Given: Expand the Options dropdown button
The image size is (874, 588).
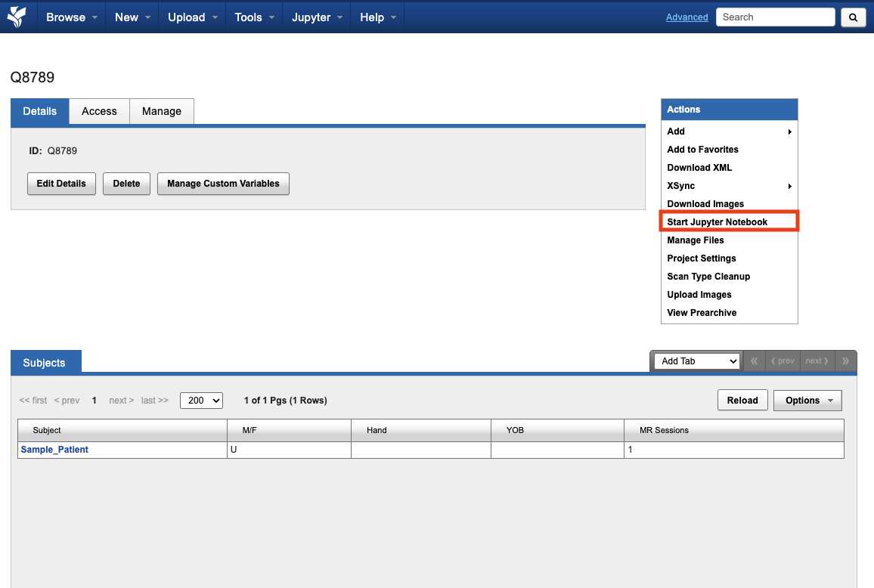Looking at the screenshot, I should [x=807, y=401].
